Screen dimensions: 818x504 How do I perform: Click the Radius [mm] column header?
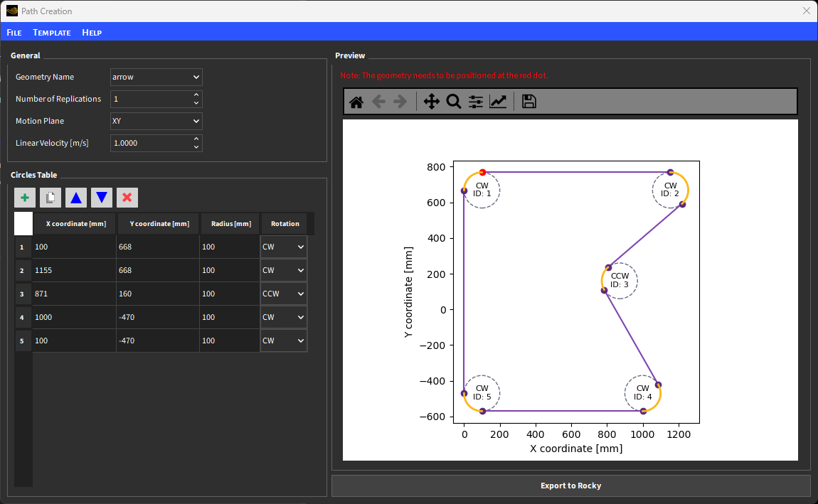pyautogui.click(x=230, y=224)
